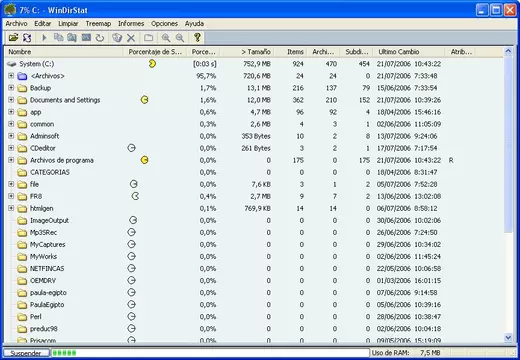Image resolution: width=520 pixels, height=360 pixels.
Task: Click the Properties folder toolbar icon
Action: [x=148, y=38]
